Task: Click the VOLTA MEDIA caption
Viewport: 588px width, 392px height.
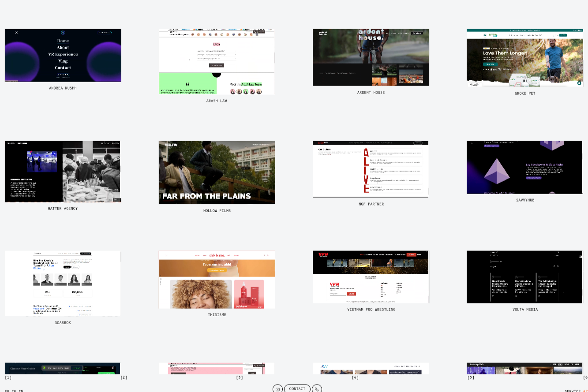Action: pyautogui.click(x=525, y=310)
